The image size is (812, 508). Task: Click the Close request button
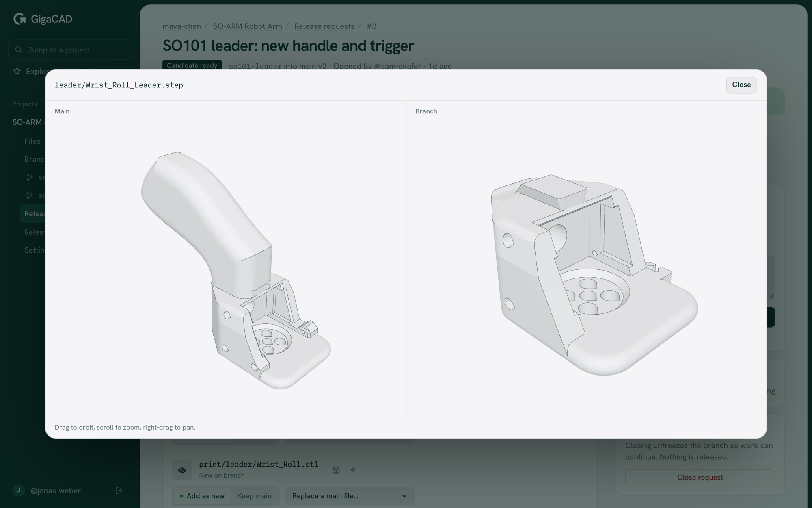(700, 478)
